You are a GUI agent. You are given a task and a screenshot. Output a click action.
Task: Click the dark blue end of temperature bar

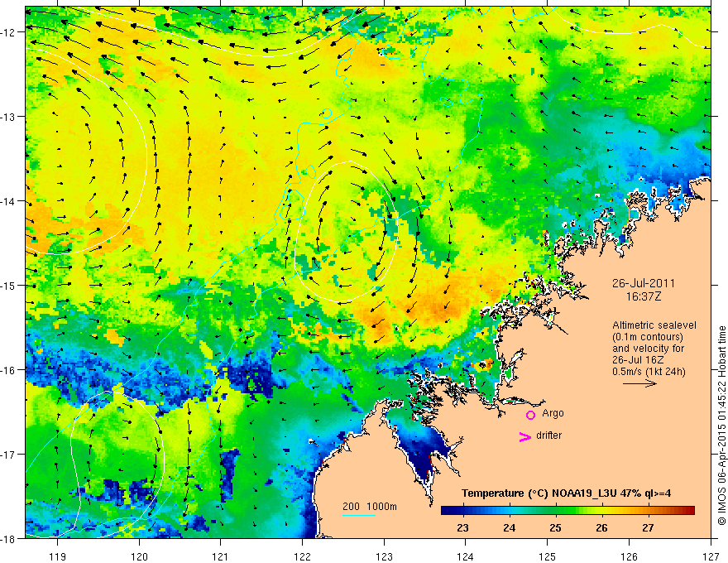point(445,510)
